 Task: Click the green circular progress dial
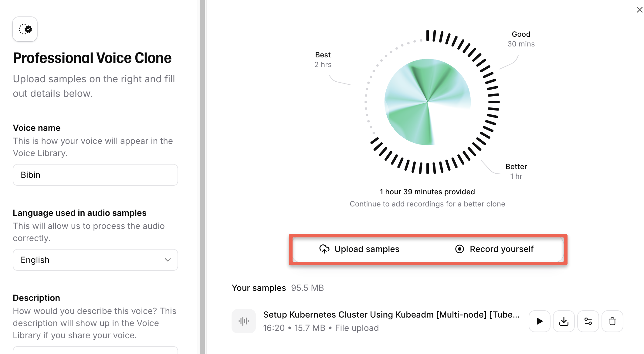[x=427, y=102]
